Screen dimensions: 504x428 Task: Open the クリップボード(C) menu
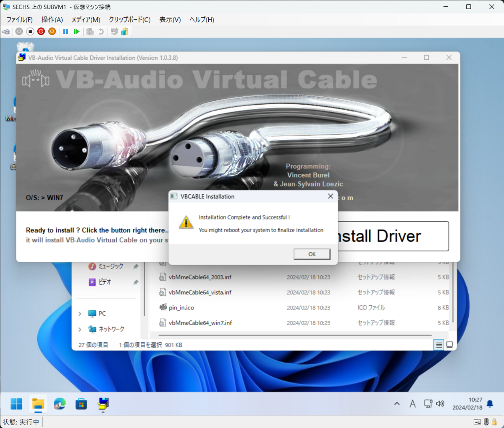click(130, 20)
